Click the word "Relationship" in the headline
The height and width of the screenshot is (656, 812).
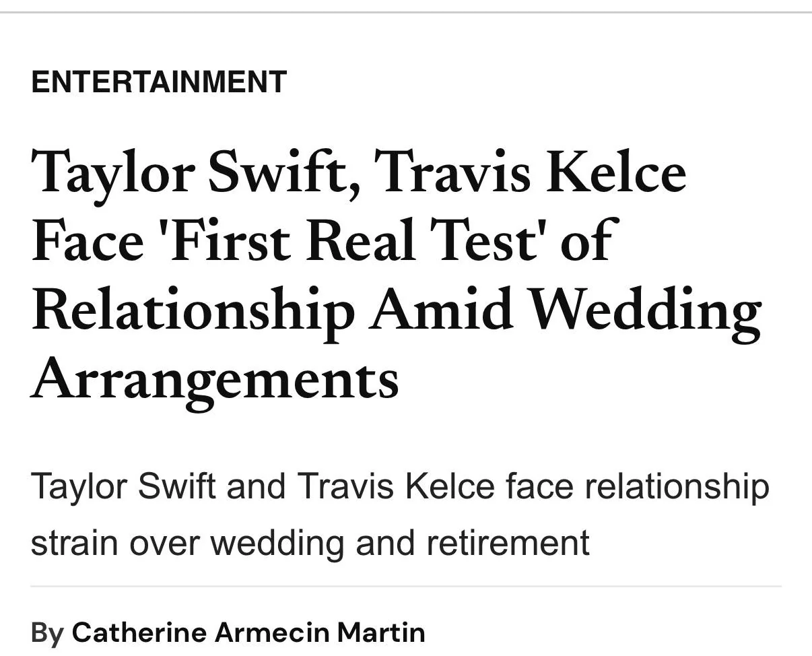click(x=193, y=311)
